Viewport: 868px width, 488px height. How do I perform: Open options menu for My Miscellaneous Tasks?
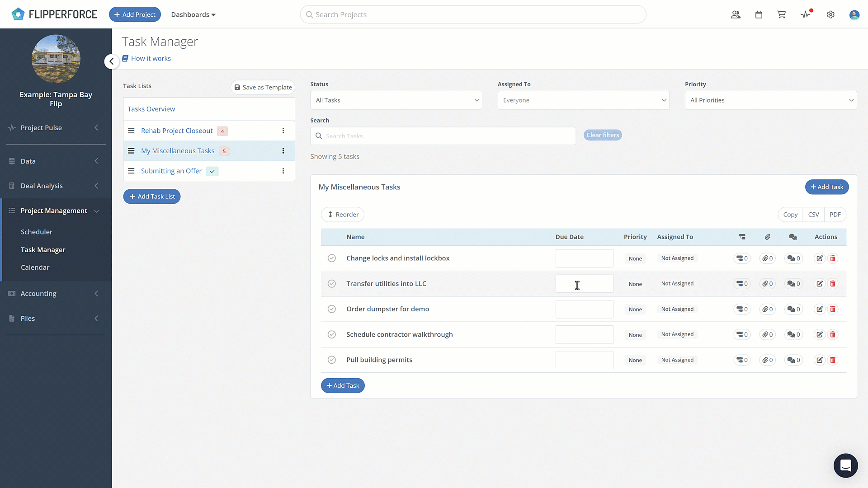click(x=283, y=151)
